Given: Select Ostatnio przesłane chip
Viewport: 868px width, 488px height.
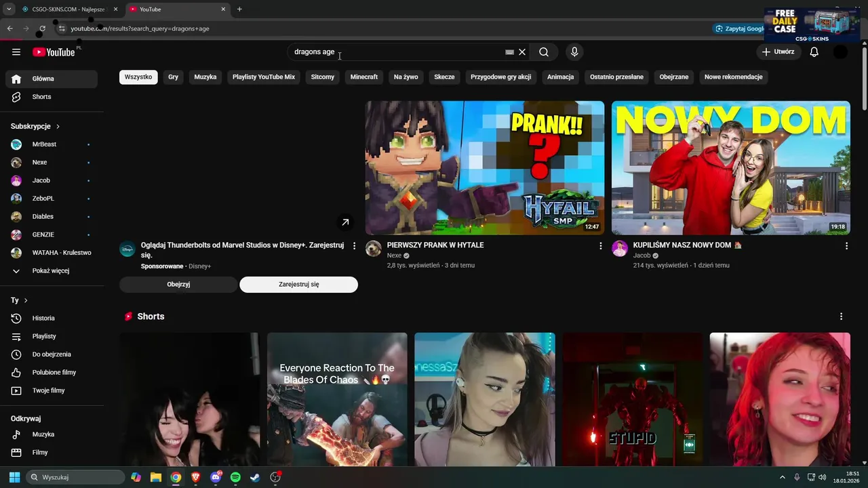Looking at the screenshot, I should click(x=617, y=77).
